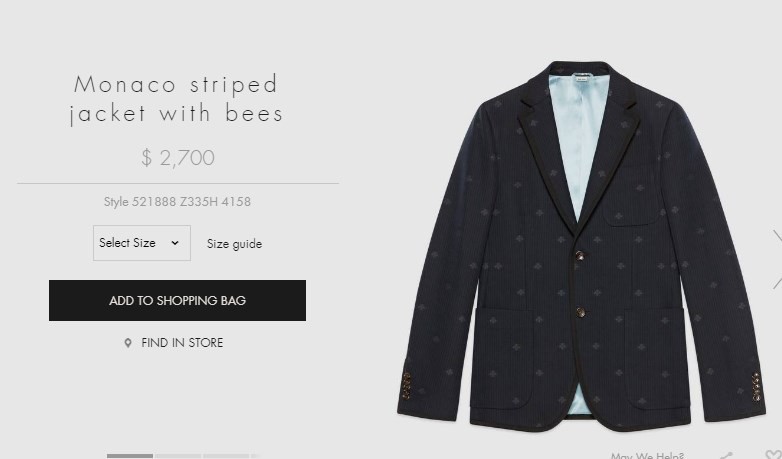Click the share icon near bottom right

pyautogui.click(x=728, y=456)
